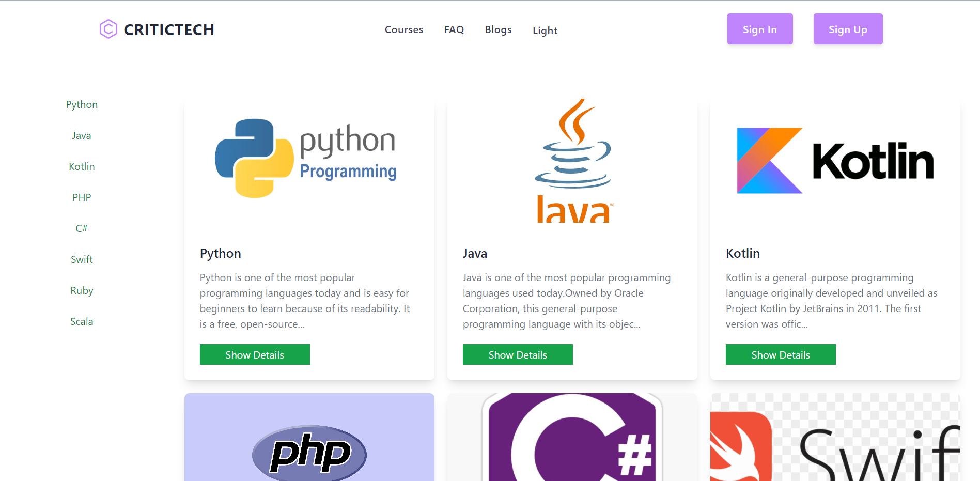This screenshot has width=980, height=481.
Task: Click the Python course description text
Action: coord(305,301)
